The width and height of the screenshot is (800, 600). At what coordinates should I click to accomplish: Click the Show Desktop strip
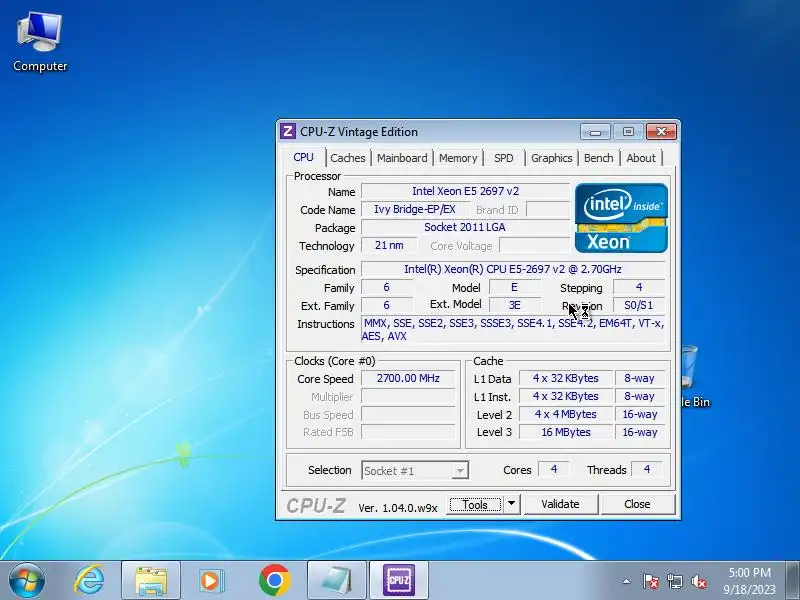point(793,580)
